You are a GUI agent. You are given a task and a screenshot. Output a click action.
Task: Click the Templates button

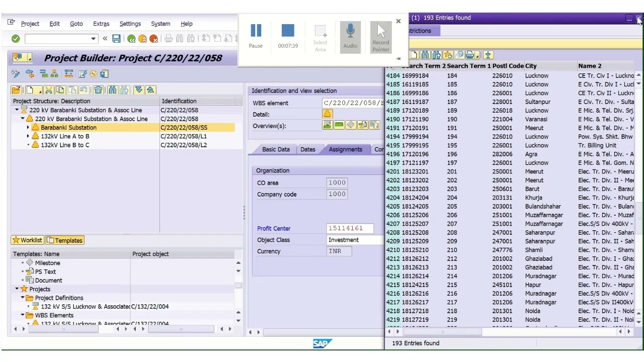[64, 240]
